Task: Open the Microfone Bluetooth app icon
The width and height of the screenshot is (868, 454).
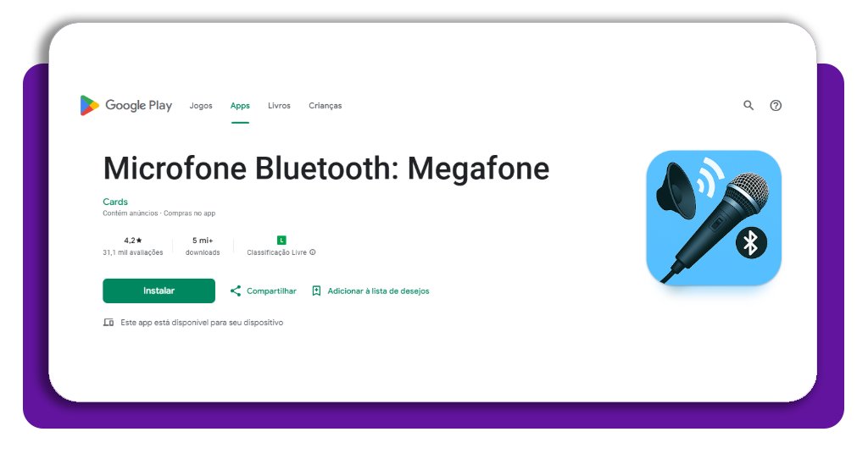Action: click(x=714, y=218)
